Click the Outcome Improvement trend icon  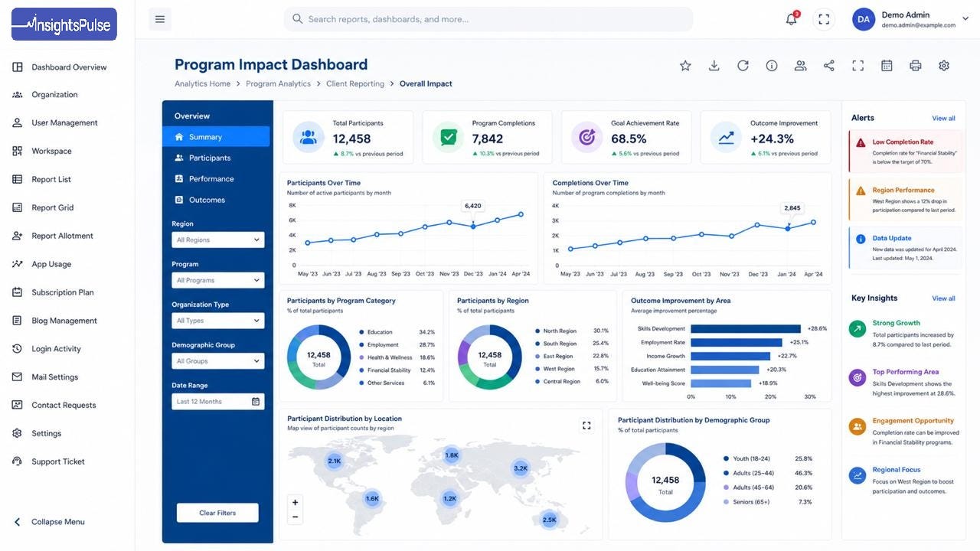pos(726,137)
